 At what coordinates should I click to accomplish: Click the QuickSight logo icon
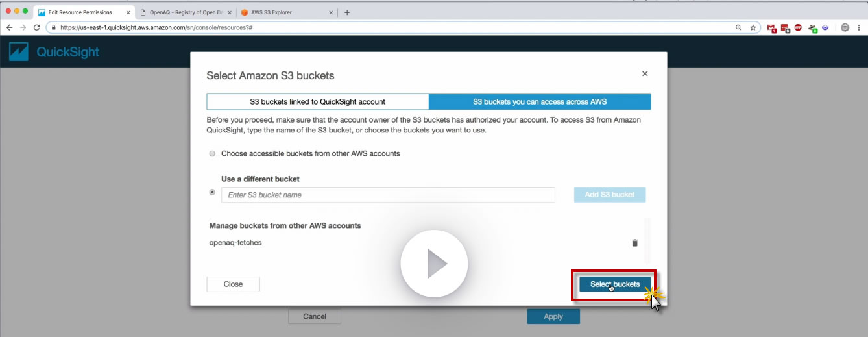coord(19,52)
